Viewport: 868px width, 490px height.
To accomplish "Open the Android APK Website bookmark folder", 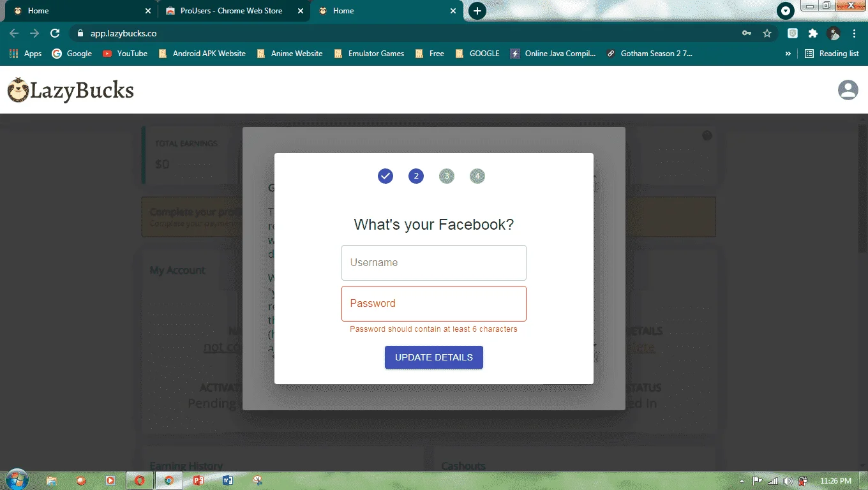I will [202, 54].
